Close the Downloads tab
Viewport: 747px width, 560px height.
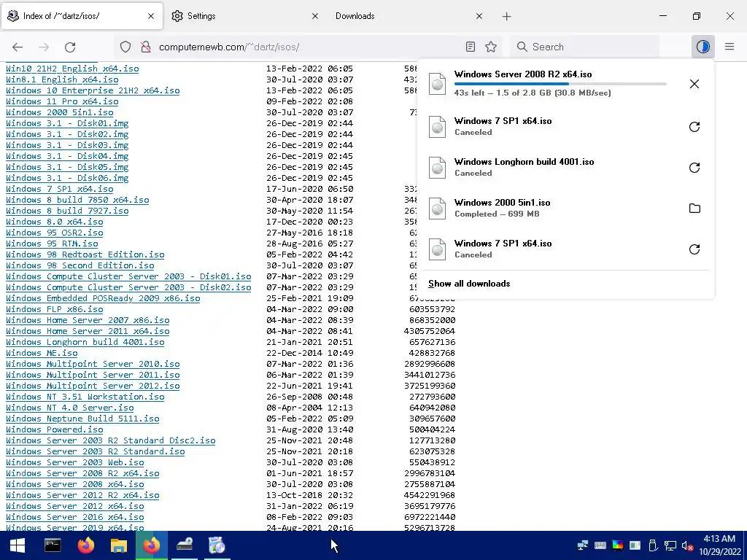click(x=479, y=16)
